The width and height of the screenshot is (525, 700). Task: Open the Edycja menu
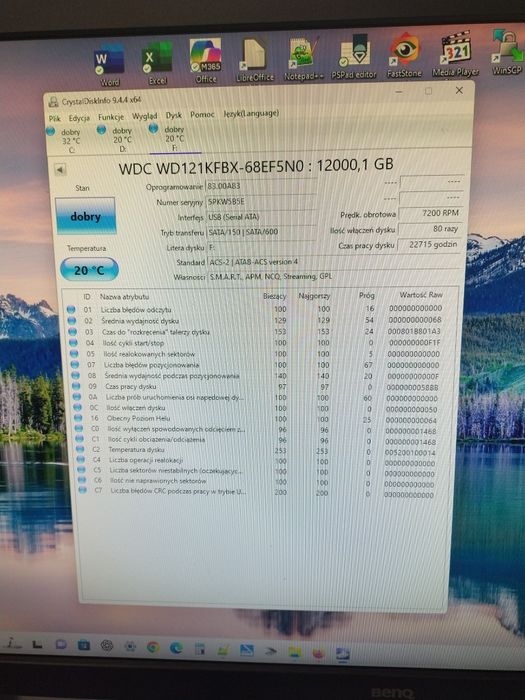[x=79, y=118]
